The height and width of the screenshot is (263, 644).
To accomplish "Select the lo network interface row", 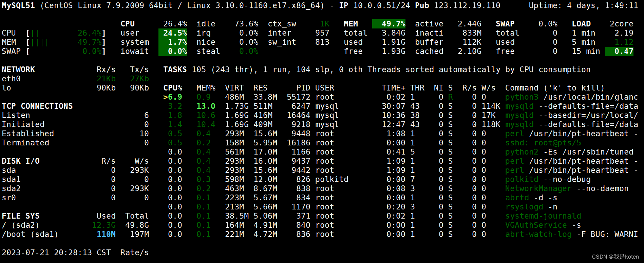I will [x=75, y=88].
